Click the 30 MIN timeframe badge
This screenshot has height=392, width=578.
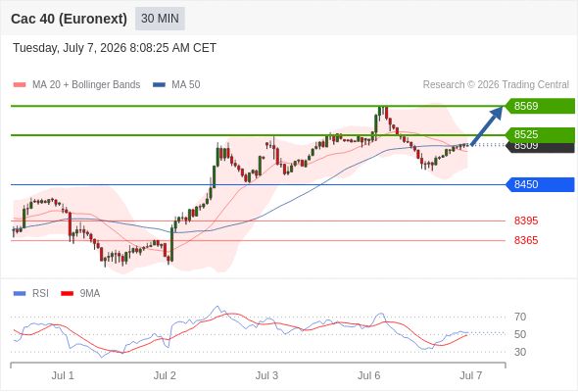pyautogui.click(x=160, y=19)
